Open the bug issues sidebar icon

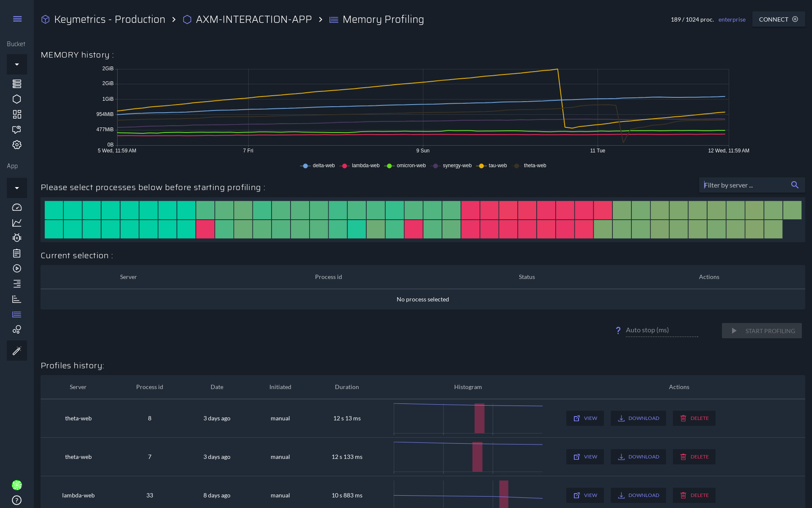17,238
